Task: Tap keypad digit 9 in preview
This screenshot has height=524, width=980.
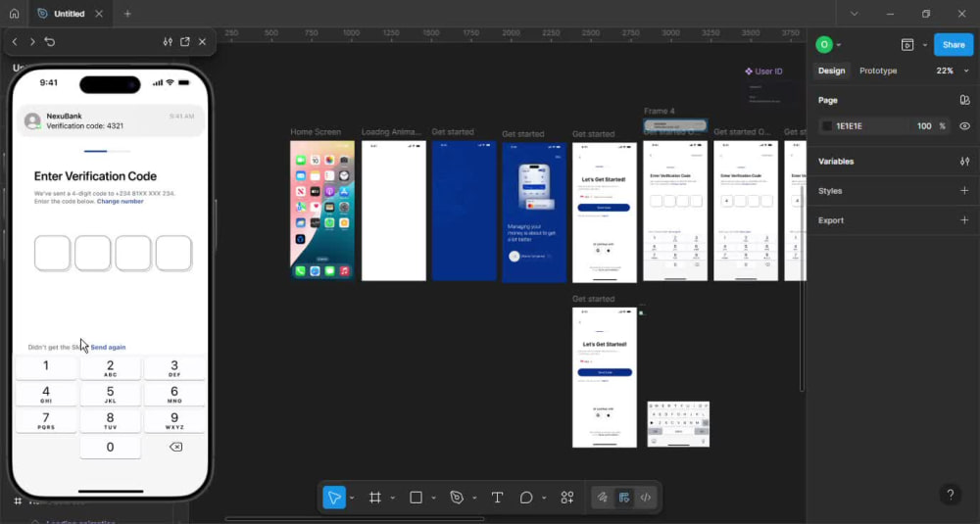Action: pyautogui.click(x=174, y=421)
